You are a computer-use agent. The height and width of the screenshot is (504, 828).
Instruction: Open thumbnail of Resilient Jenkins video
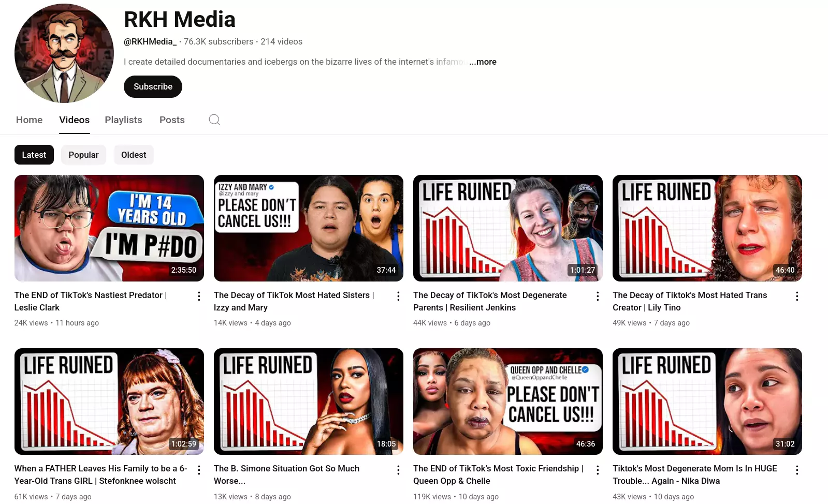pos(508,228)
